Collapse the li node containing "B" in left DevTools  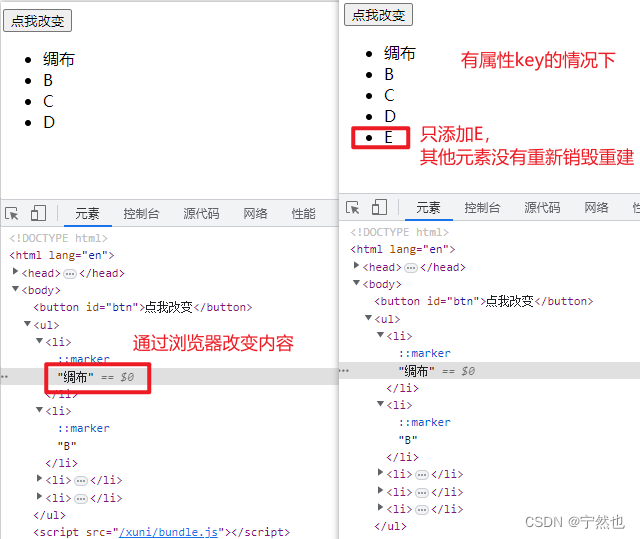(40, 410)
